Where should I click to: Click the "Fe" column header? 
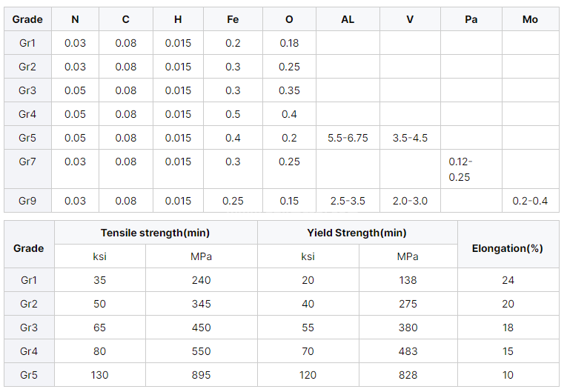(233, 19)
